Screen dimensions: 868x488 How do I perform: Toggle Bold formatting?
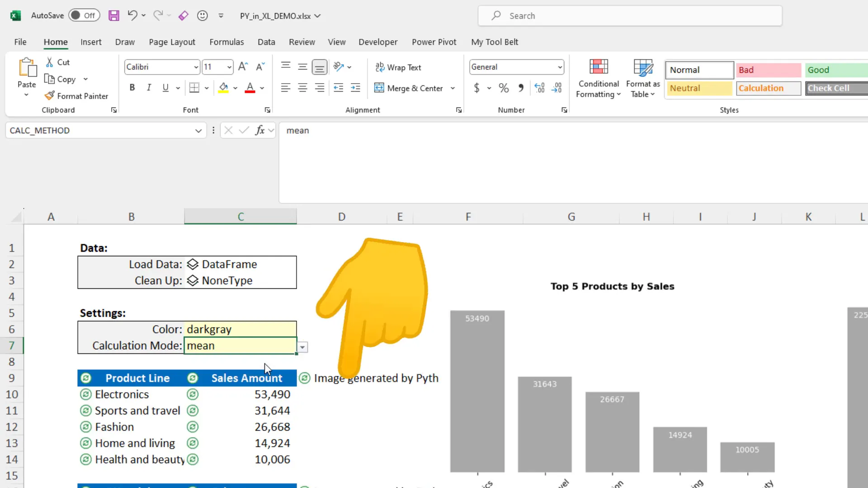(132, 87)
